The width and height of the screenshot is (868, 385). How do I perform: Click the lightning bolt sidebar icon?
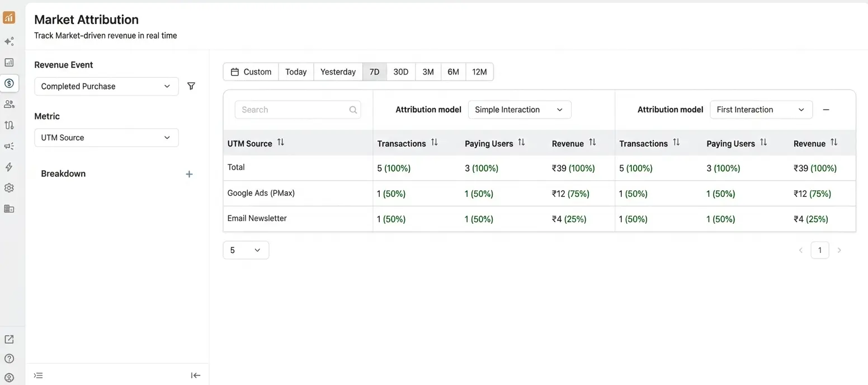pos(9,167)
